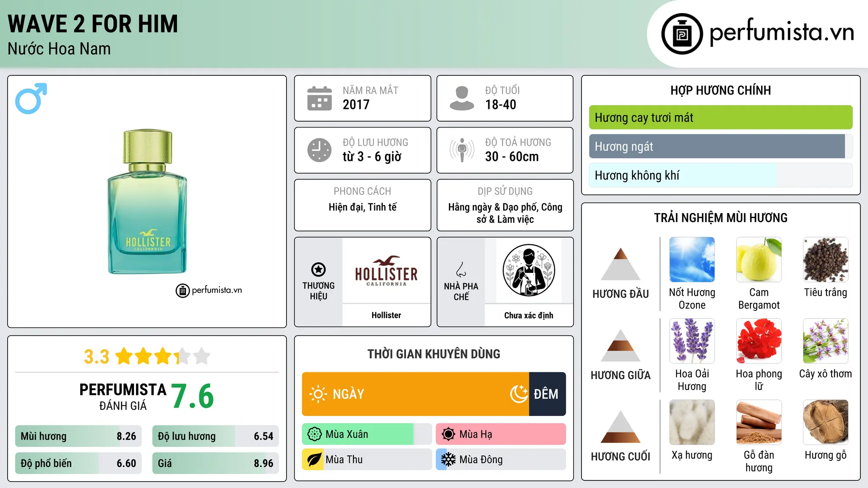Click the NGÀY daytime bar segment
Screen dimensions: 868x488
(415, 394)
